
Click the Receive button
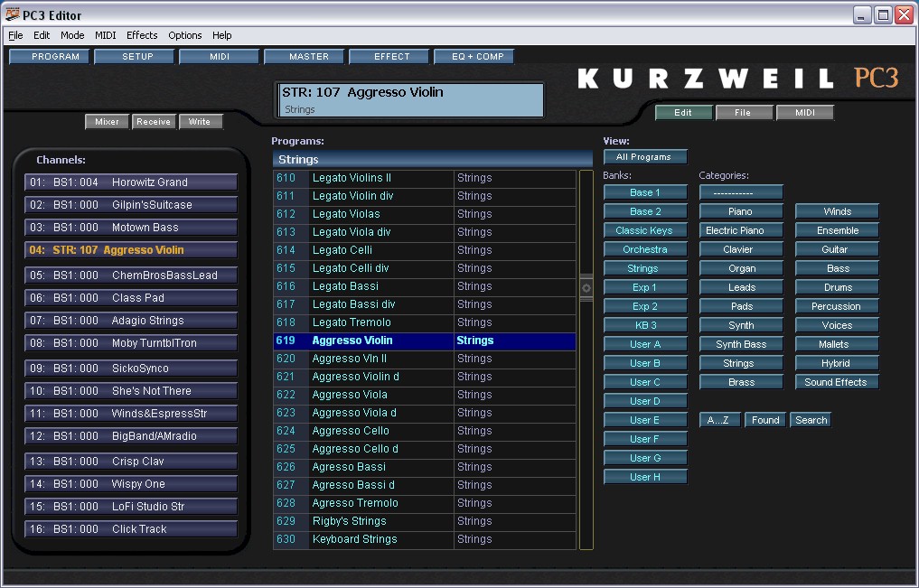click(154, 122)
